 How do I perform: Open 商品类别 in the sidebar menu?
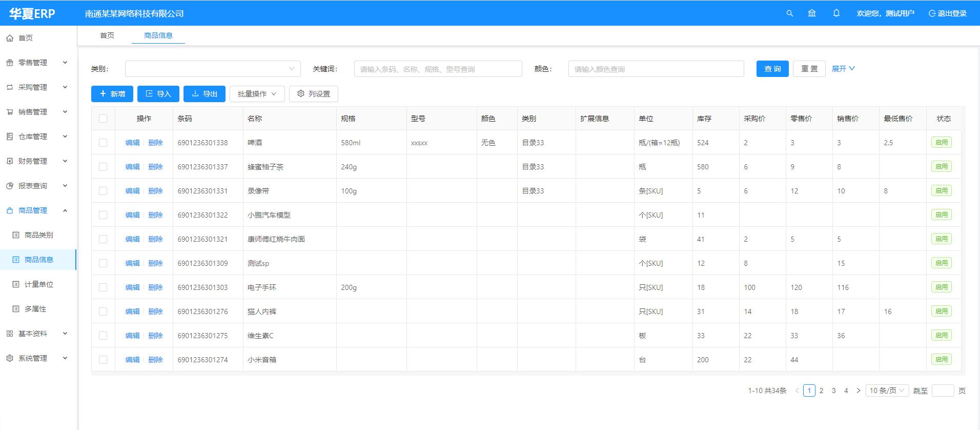tap(38, 235)
